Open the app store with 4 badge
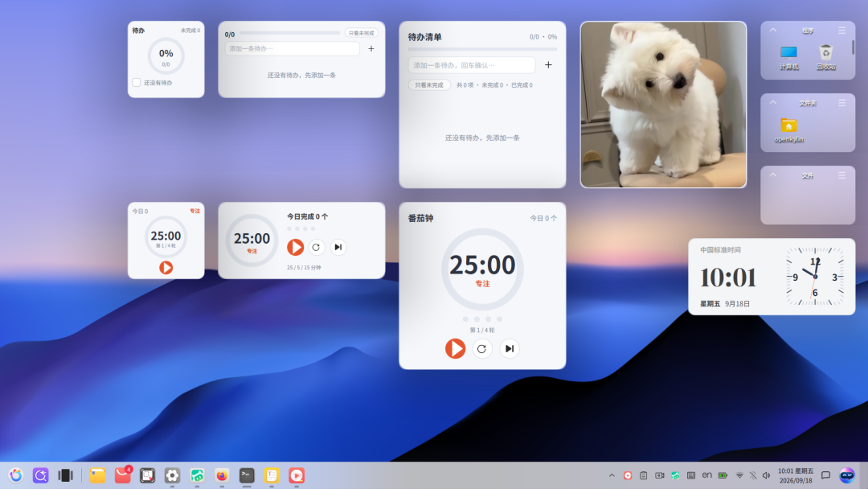Screen dimensions: 868x489 tap(122, 475)
